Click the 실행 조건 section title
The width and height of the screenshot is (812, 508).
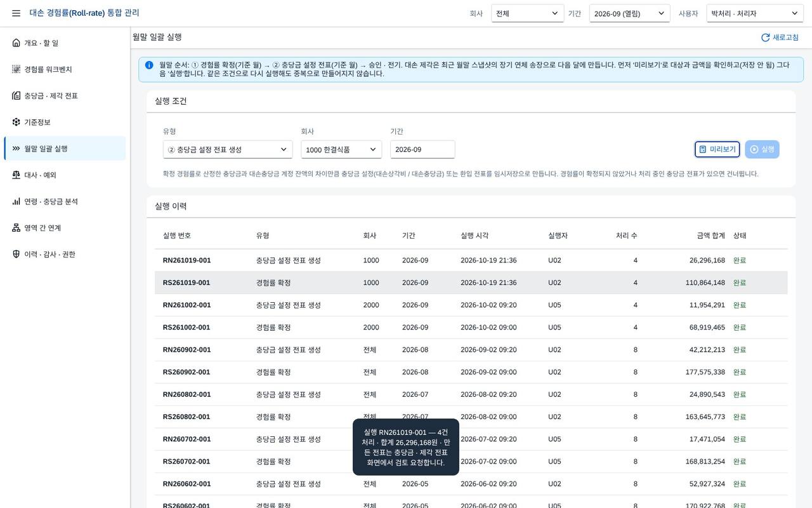171,101
